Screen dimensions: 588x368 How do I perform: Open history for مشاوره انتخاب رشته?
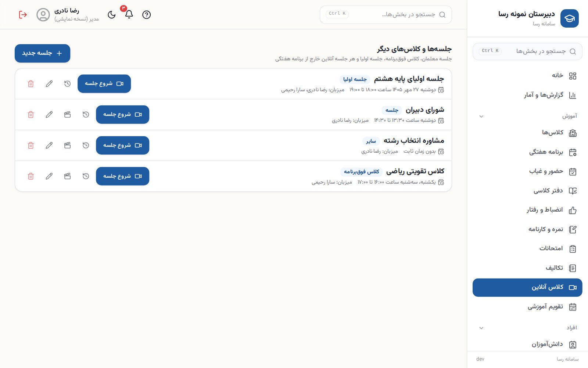pos(86,145)
